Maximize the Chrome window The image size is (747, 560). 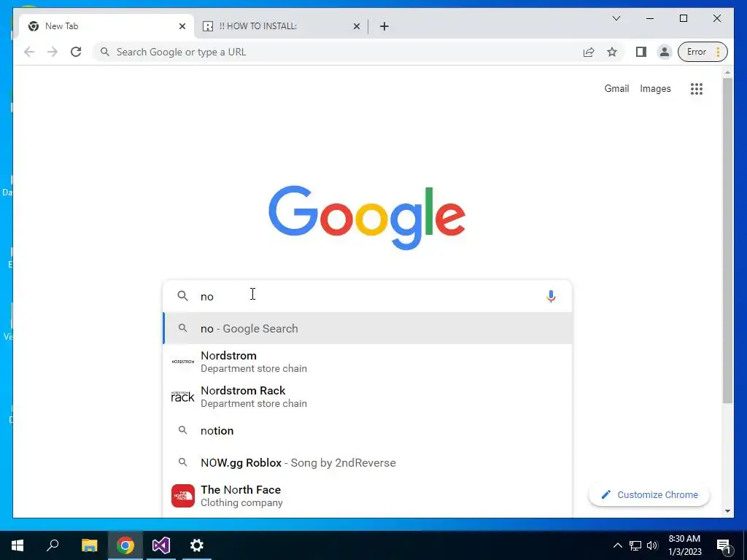click(683, 18)
